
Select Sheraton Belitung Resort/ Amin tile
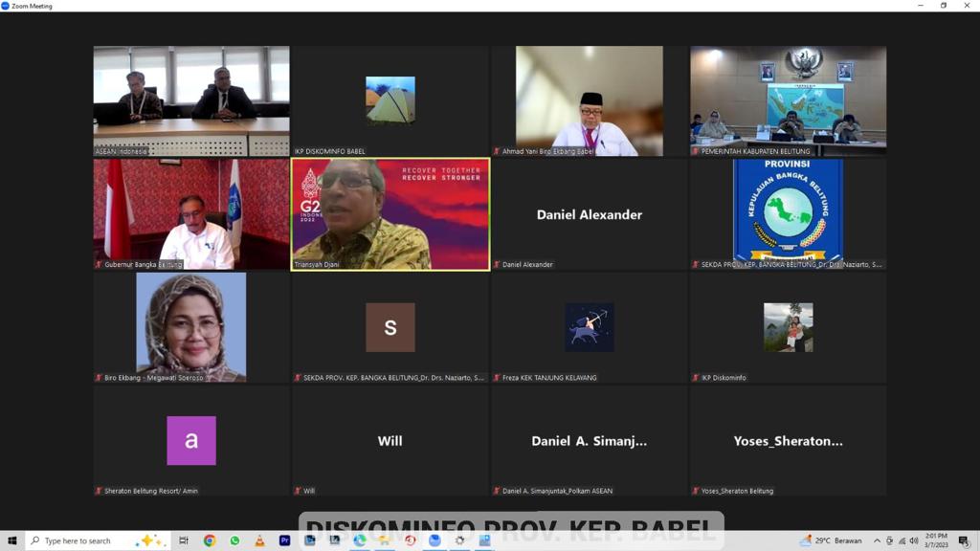click(x=191, y=440)
